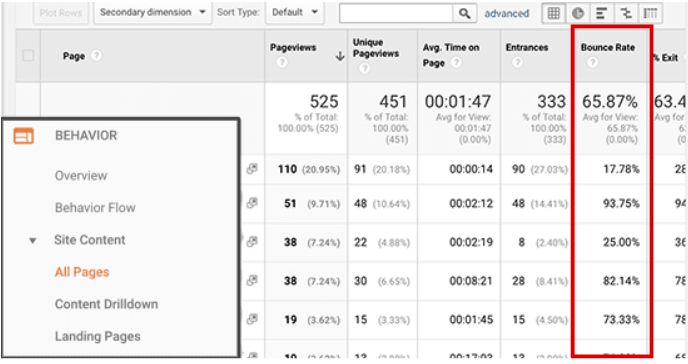The image size is (688, 364).
Task: Click the advanced filter link
Action: pos(507,14)
